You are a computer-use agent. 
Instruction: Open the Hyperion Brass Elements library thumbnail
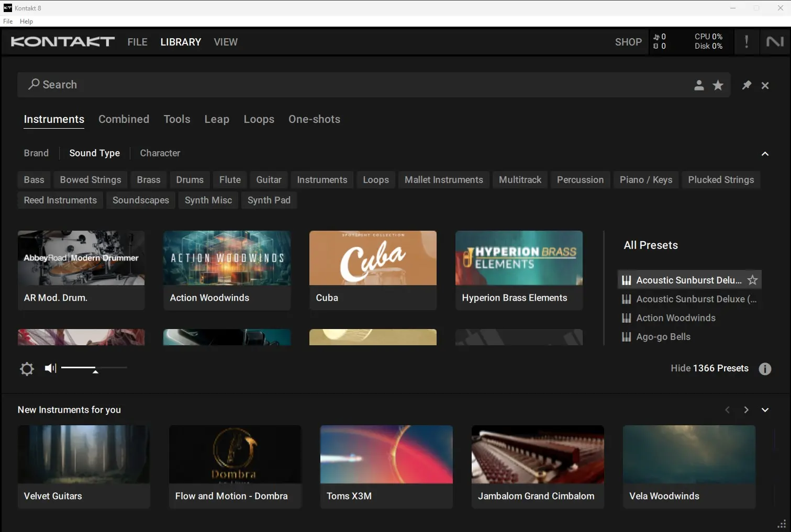tap(518, 258)
